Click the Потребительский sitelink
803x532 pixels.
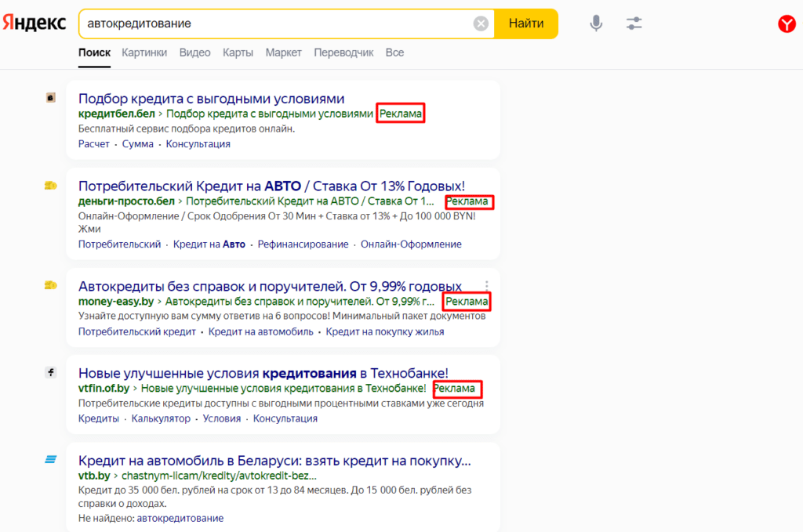point(119,244)
